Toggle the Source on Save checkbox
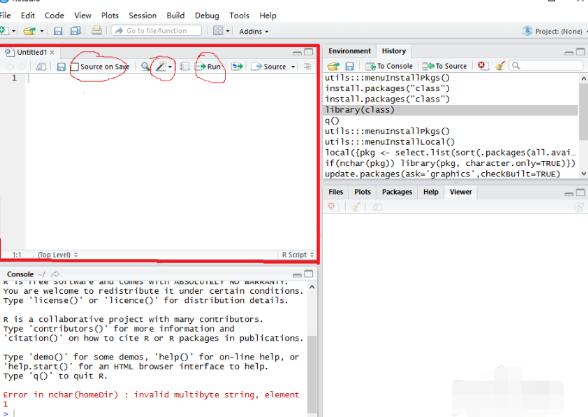 [75, 67]
